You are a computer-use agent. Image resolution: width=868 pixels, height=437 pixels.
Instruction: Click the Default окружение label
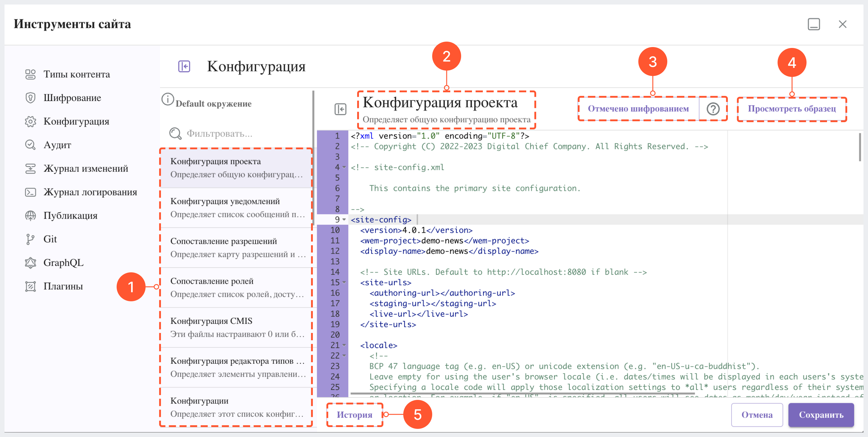tap(213, 103)
